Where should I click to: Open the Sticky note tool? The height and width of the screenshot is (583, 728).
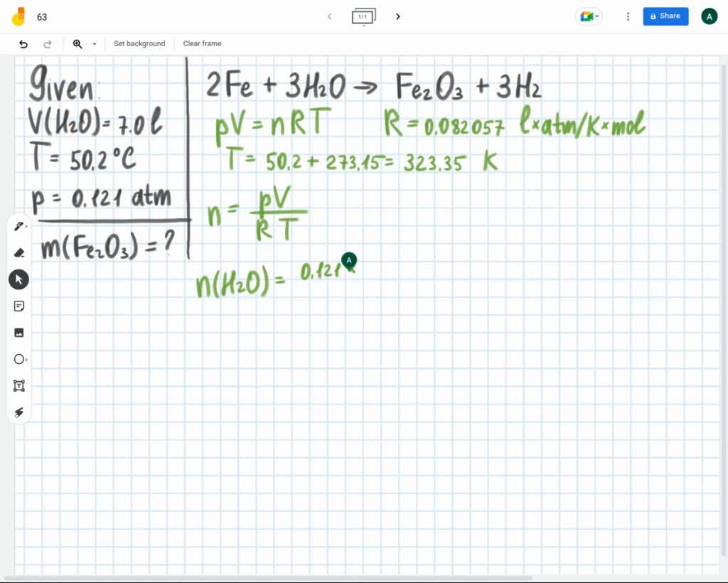(18, 306)
